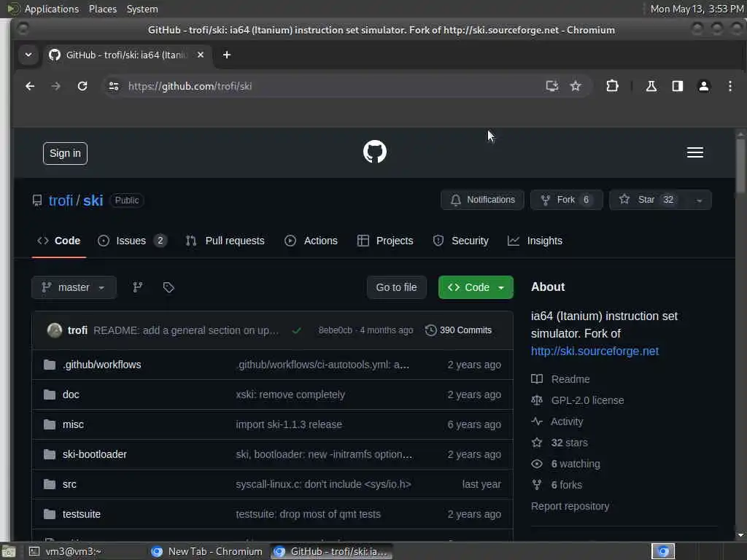Open the Actions tab

click(311, 241)
